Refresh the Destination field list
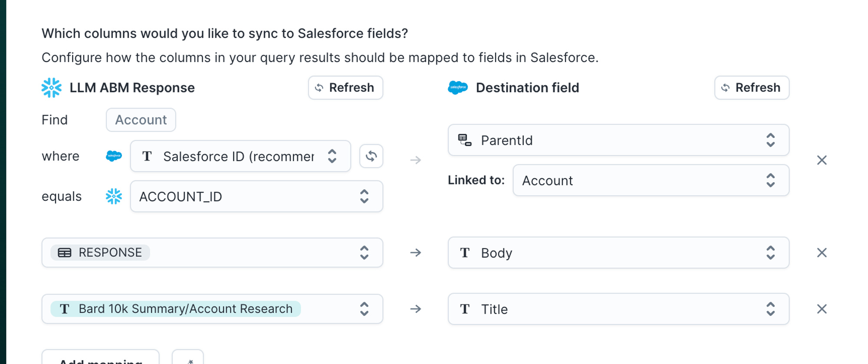The image size is (868, 364). click(752, 88)
